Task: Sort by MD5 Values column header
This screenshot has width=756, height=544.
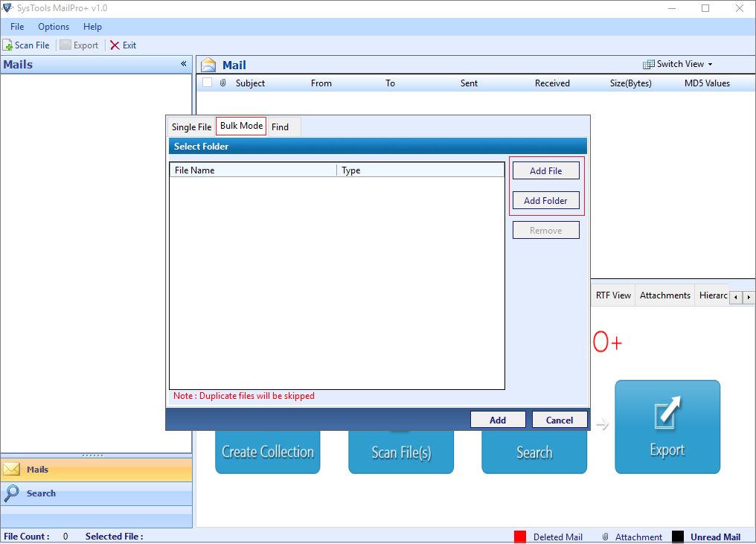Action: [x=707, y=83]
